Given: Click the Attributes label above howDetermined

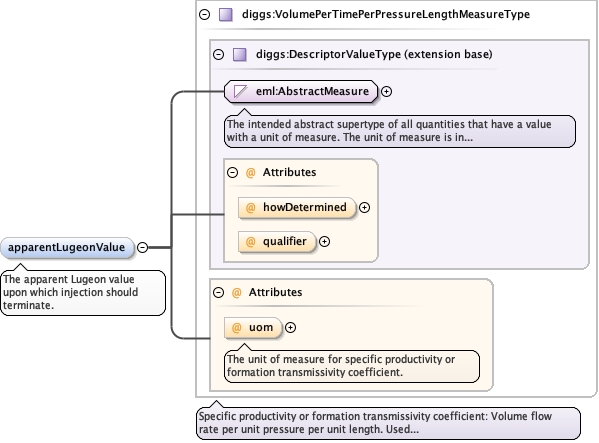Looking at the screenshot, I should (289, 173).
